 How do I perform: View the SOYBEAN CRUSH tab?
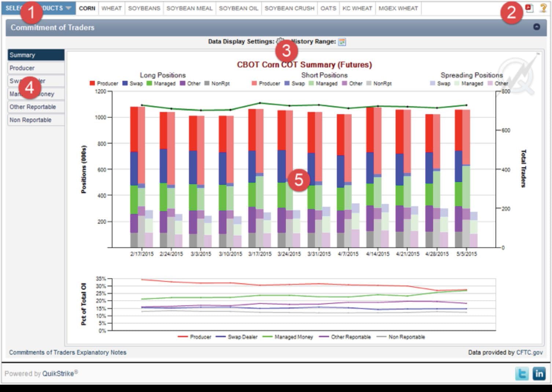pyautogui.click(x=290, y=8)
